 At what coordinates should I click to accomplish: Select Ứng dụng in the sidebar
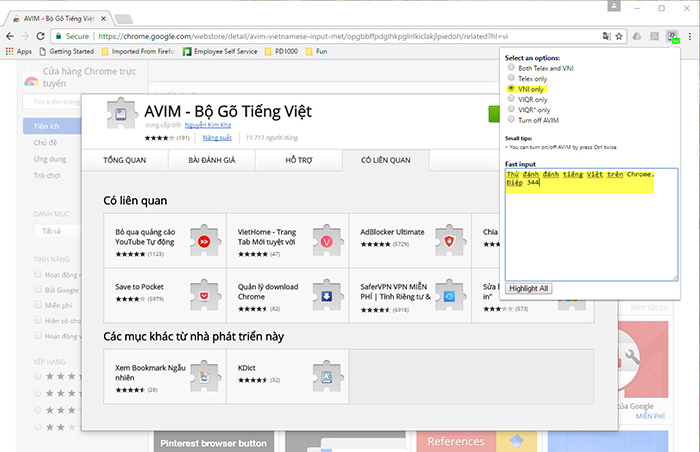click(x=50, y=159)
